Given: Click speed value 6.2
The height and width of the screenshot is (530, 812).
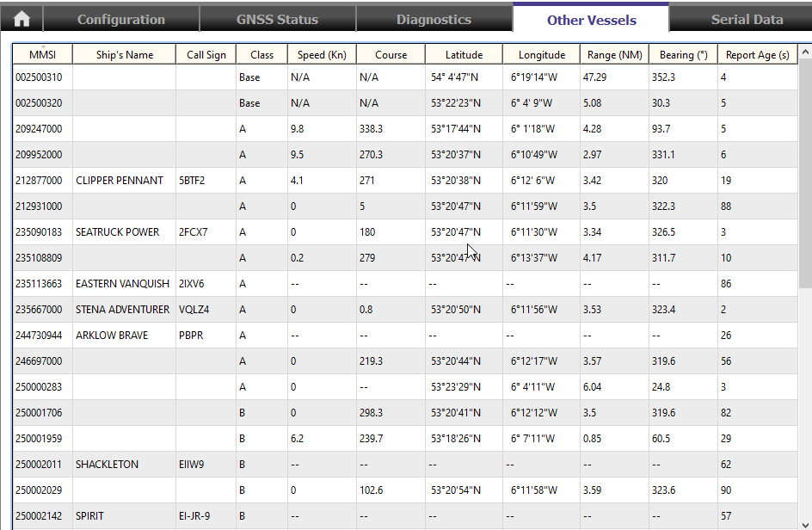Looking at the screenshot, I should pyautogui.click(x=298, y=439).
